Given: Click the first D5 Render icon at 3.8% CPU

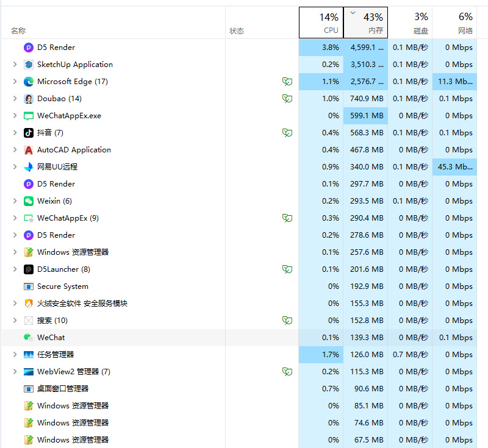Looking at the screenshot, I should (x=28, y=48).
